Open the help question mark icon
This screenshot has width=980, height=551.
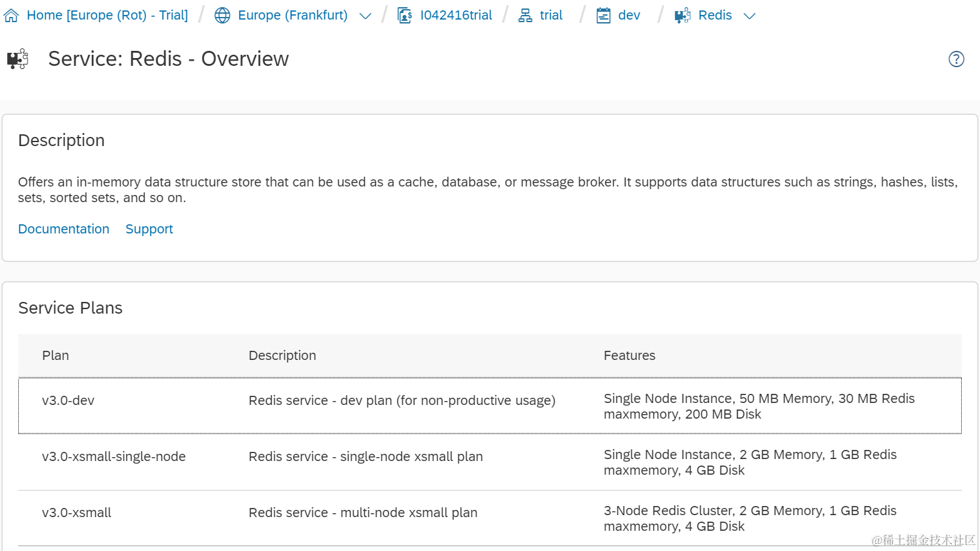pos(956,59)
